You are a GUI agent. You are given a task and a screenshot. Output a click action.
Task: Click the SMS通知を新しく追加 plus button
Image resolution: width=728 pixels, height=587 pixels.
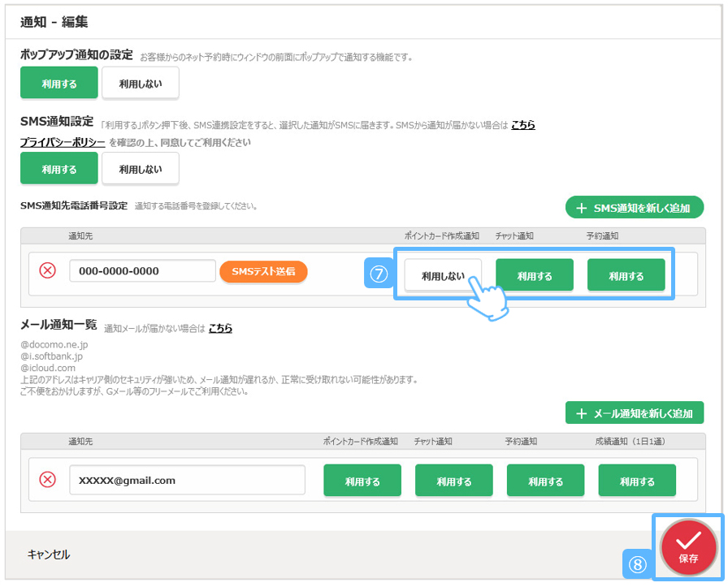pos(634,208)
